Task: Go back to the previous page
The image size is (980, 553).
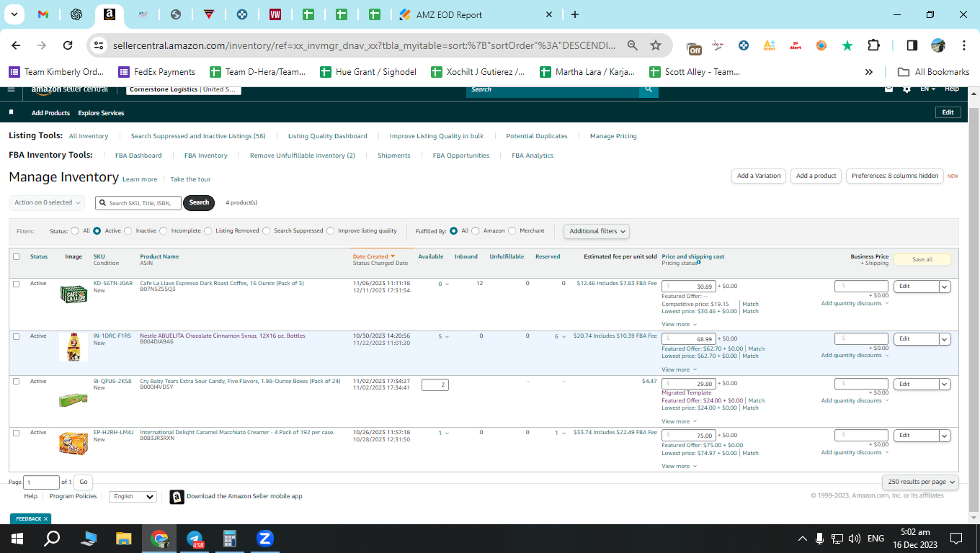Action: [16, 45]
